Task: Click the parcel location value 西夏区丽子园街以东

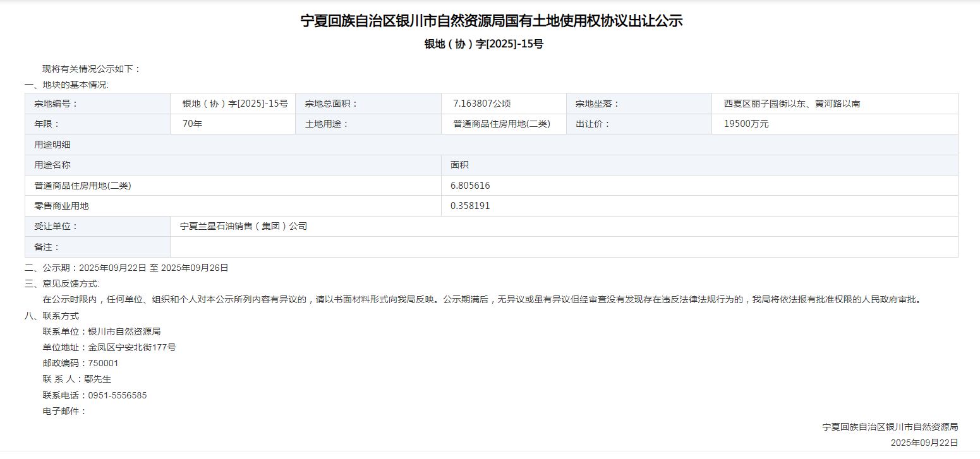Action: point(791,104)
